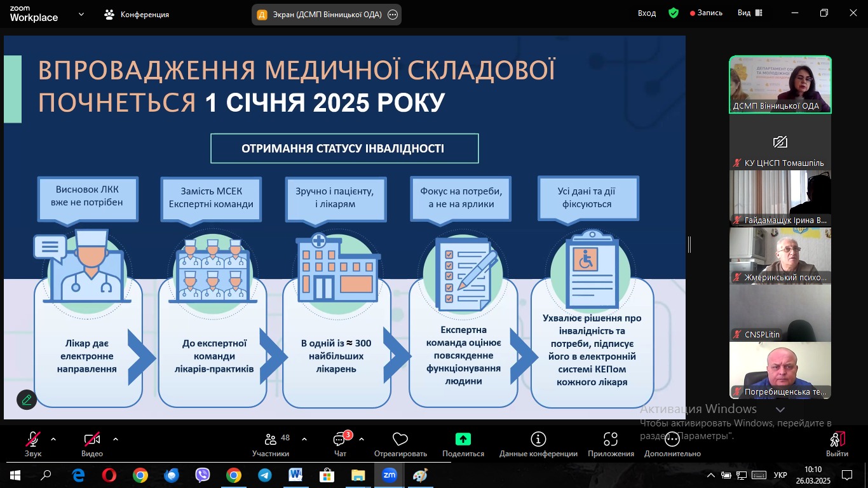This screenshot has width=868, height=488.
Task: Click chevron under participant video strip
Action: point(780,410)
